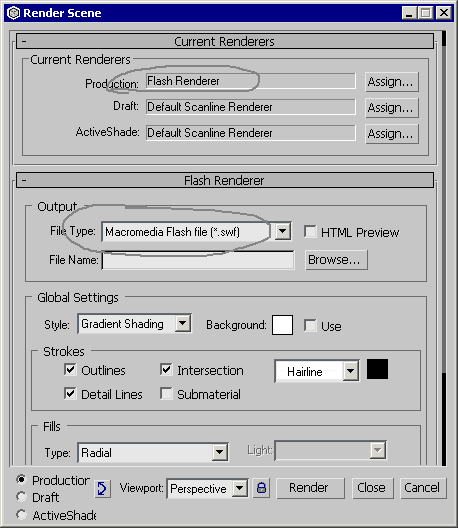The height and width of the screenshot is (528, 458).
Task: Enable the HTML Preview checkbox
Action: tap(310, 232)
